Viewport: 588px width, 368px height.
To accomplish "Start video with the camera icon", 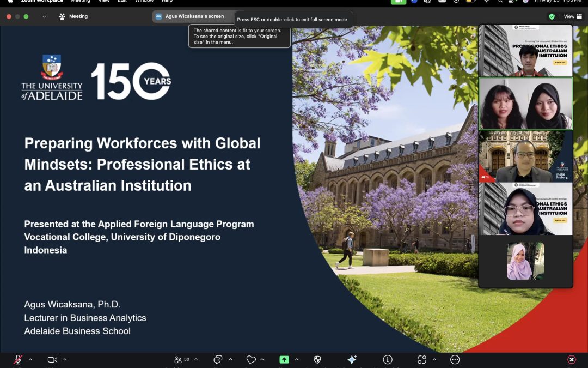I will click(x=52, y=360).
